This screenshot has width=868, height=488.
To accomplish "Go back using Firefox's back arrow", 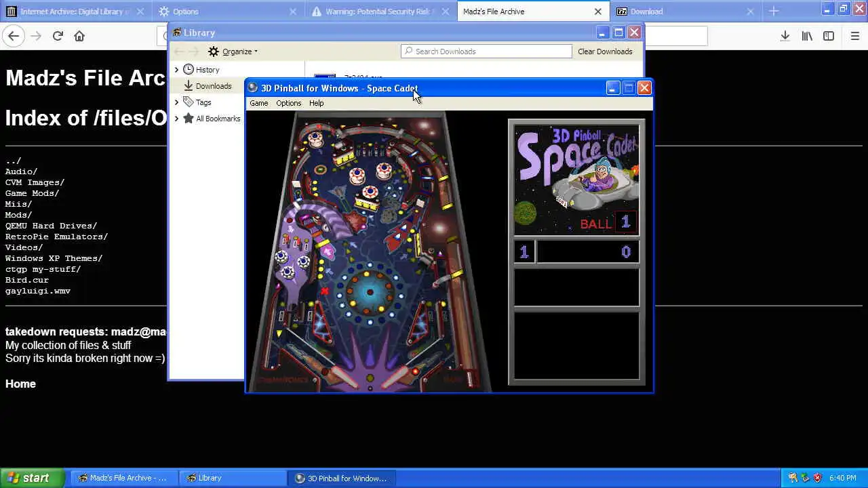I will tap(14, 36).
